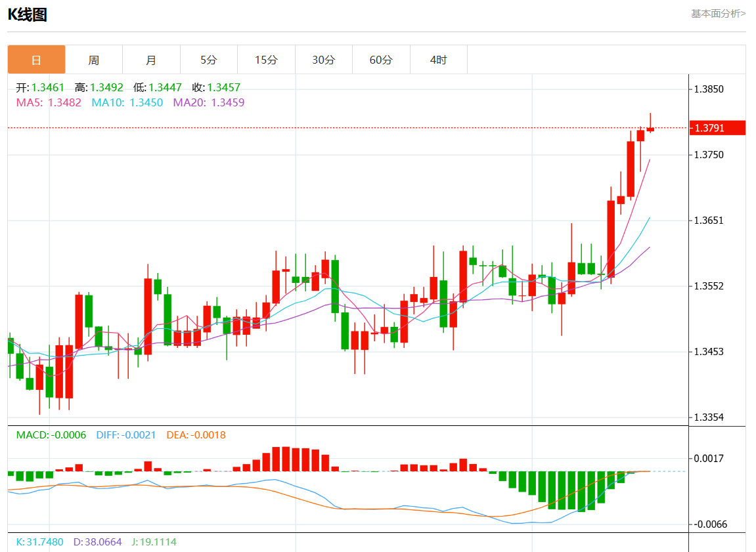This screenshot has width=756, height=552.
Task: Select the 日 daily chart tab
Action: (x=37, y=60)
